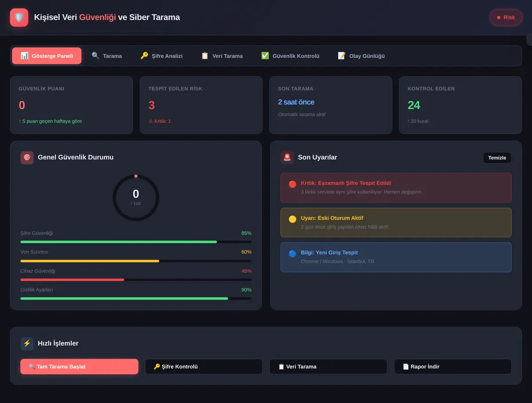Click the clipboard icon on Veri Tarama tab
This screenshot has height=403, width=532.
click(205, 56)
